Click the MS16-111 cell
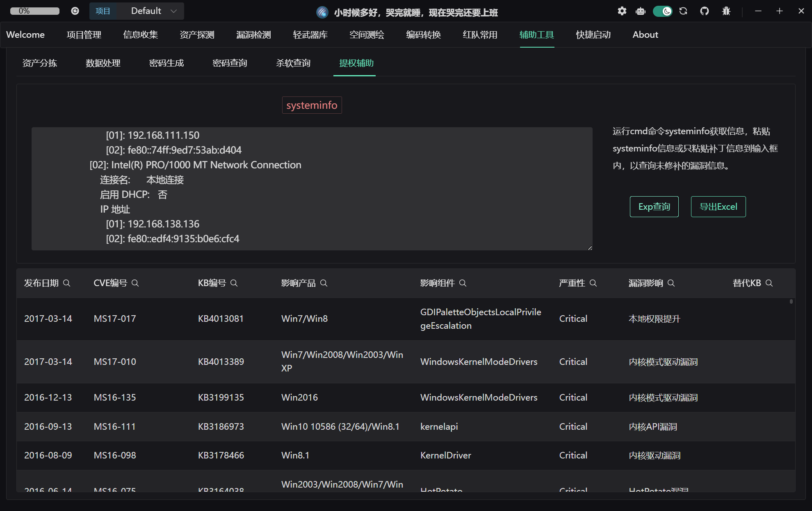This screenshot has height=511, width=812. coord(115,427)
